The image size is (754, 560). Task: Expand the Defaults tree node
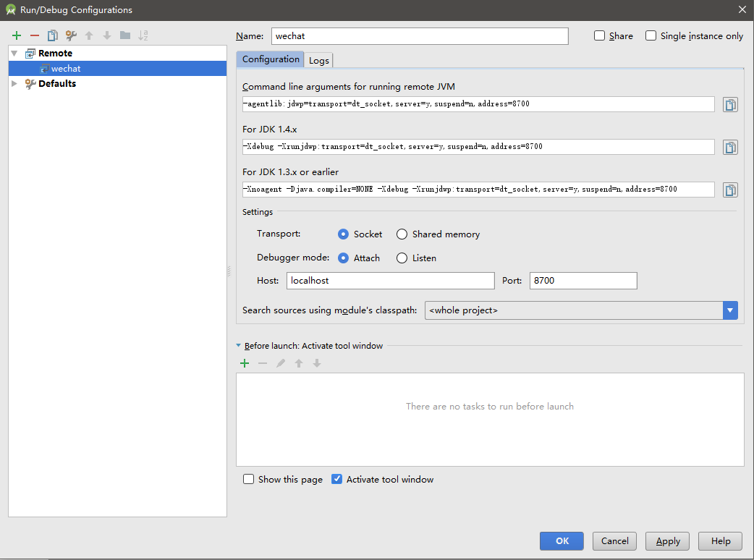point(14,84)
